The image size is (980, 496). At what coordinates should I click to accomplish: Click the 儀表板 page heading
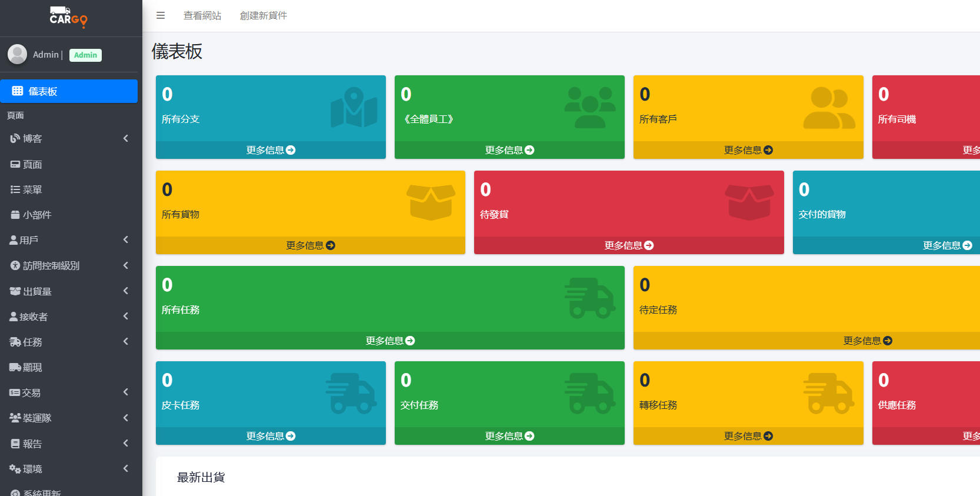coord(177,51)
